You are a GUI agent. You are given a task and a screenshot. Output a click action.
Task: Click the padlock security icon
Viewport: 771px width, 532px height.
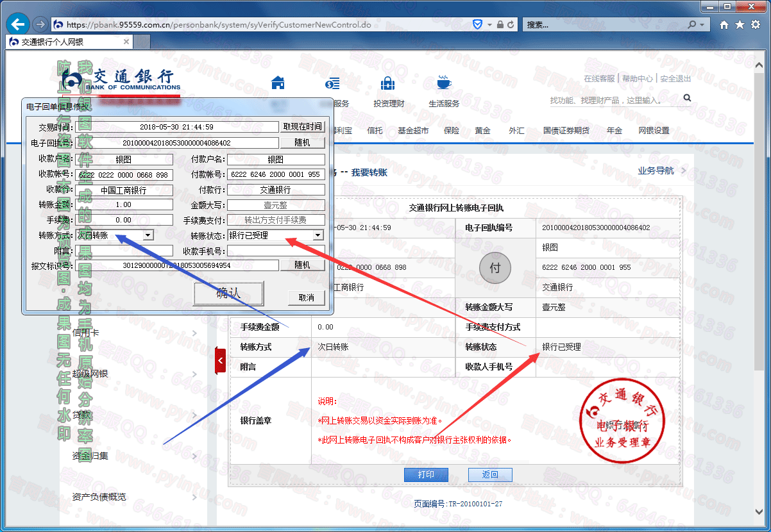pyautogui.click(x=500, y=24)
